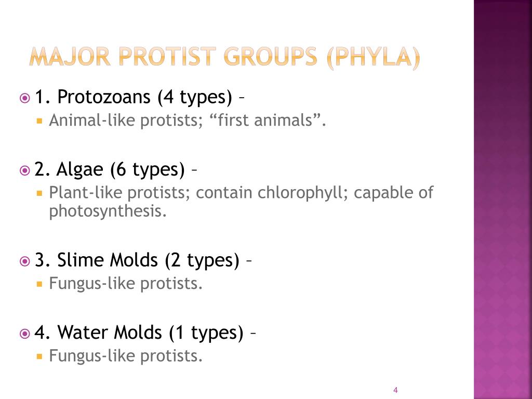Click the slide title Major Protist Groups

224,58
